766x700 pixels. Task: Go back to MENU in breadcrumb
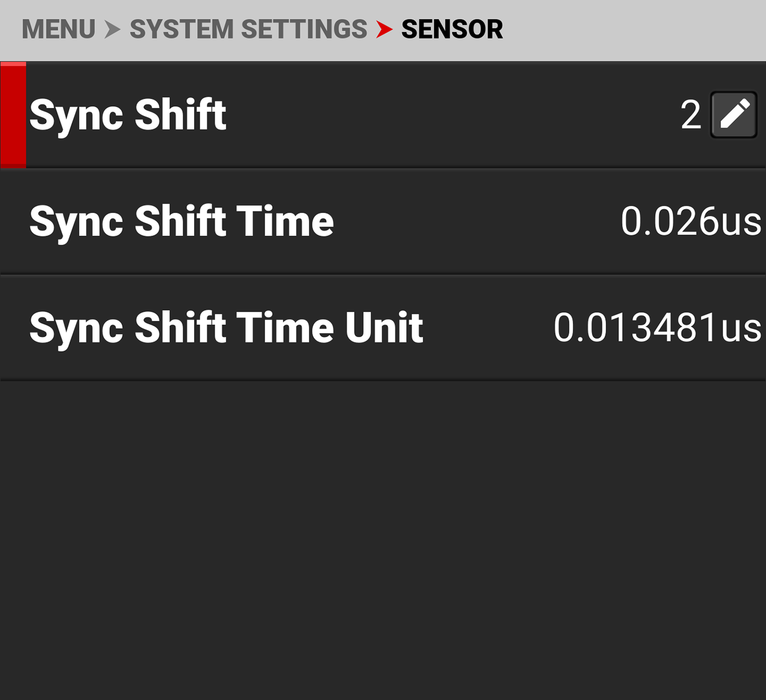tap(58, 29)
